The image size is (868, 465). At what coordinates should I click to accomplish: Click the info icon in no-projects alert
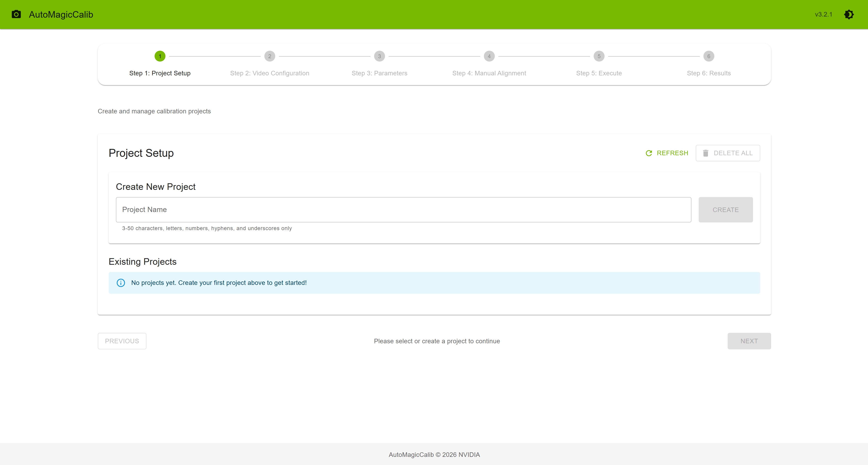(121, 283)
